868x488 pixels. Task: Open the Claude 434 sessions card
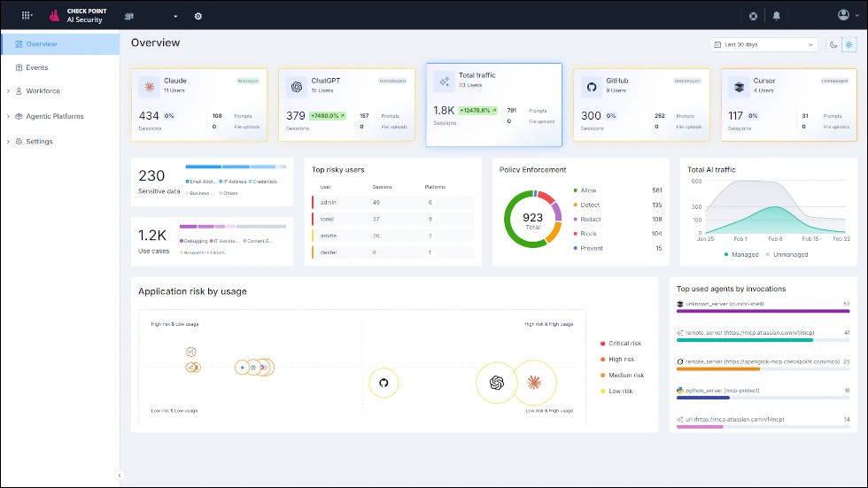199,105
